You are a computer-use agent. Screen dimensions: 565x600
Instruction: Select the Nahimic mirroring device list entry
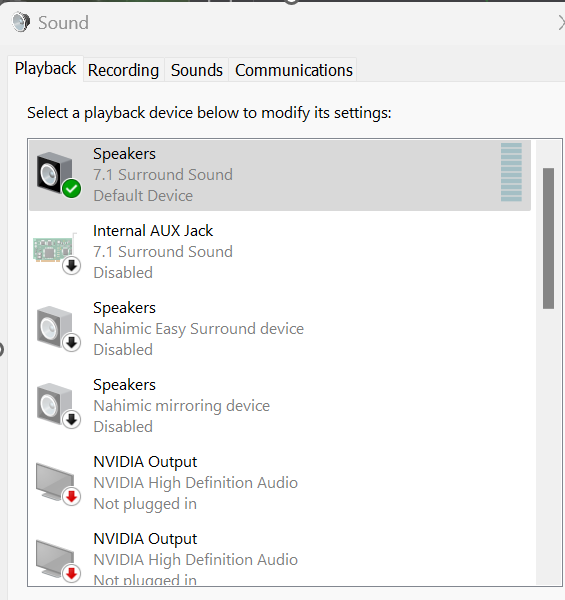280,406
